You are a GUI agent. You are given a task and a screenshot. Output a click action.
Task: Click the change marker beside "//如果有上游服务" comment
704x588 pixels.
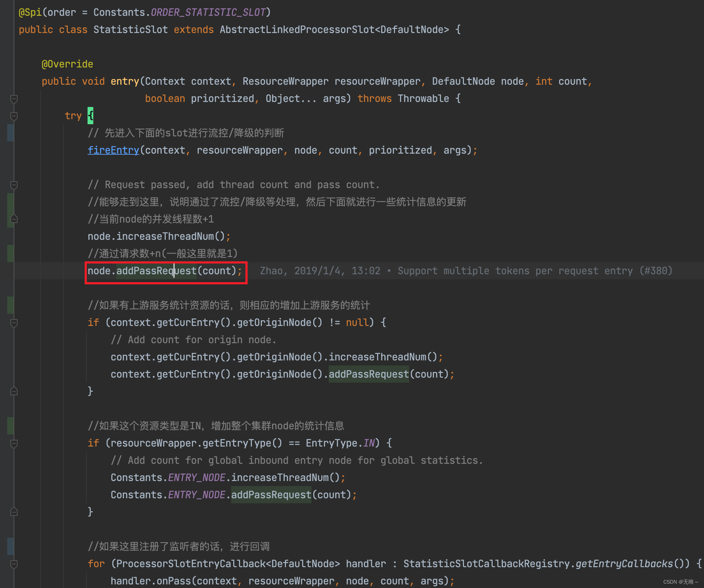click(10, 305)
